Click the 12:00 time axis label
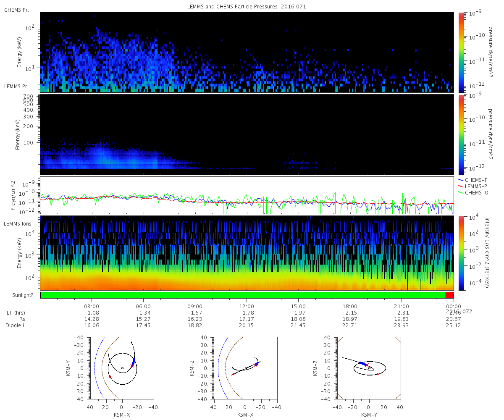Viewport: 504px width, 420px height. [x=247, y=307]
